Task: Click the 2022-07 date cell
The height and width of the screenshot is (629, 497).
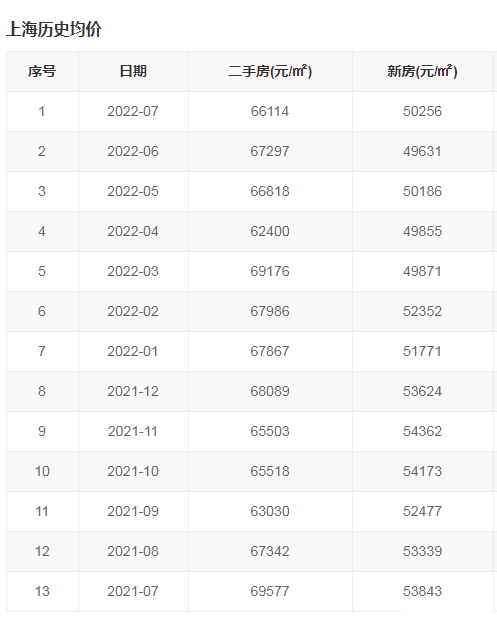Action: [133, 111]
